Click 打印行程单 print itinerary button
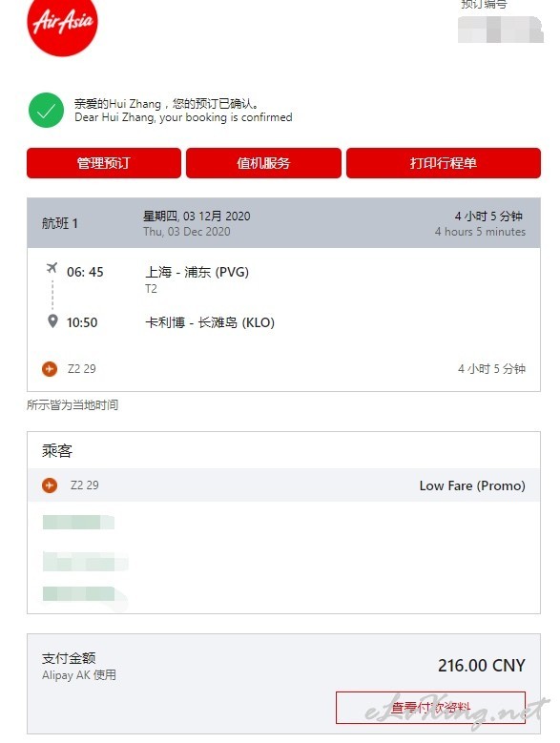This screenshot has height=743, width=560. (444, 163)
